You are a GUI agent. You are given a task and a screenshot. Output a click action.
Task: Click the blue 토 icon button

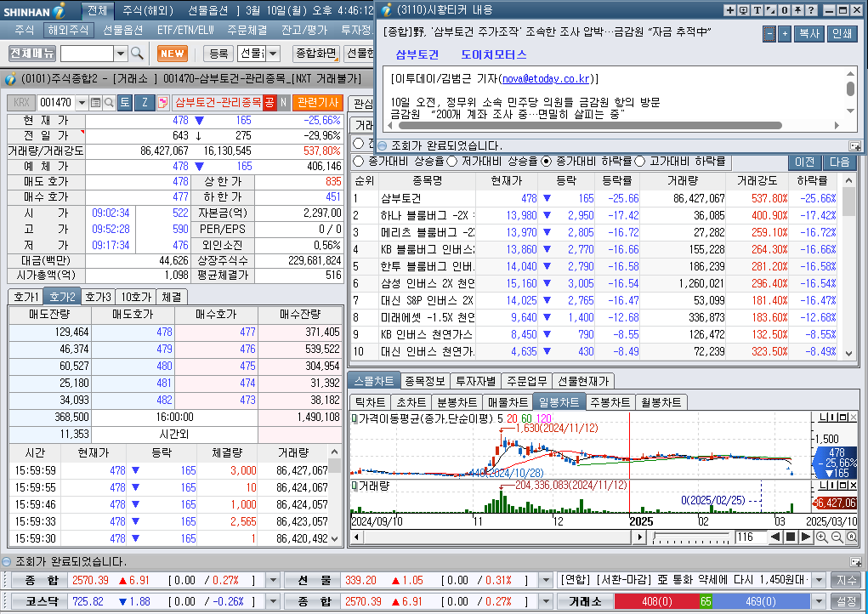point(125,102)
